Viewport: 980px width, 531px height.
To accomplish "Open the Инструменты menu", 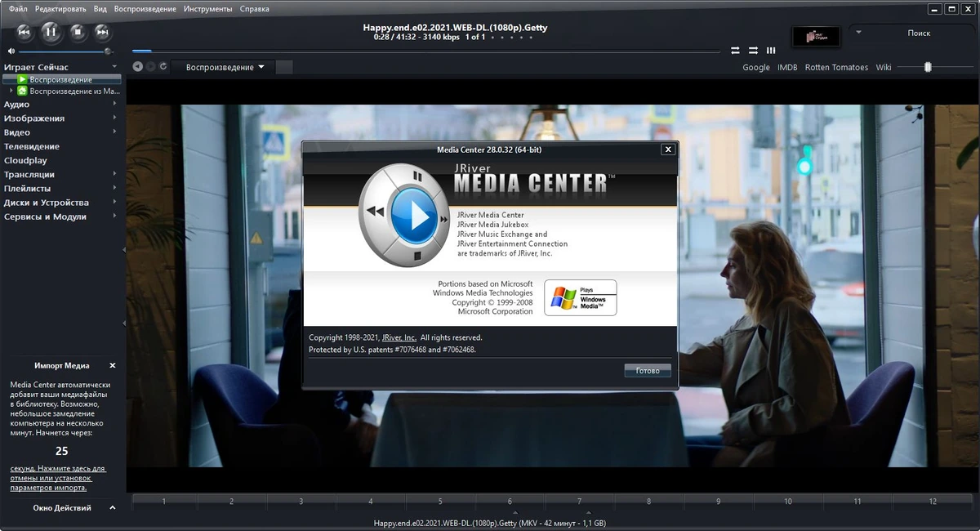I will tap(208, 9).
